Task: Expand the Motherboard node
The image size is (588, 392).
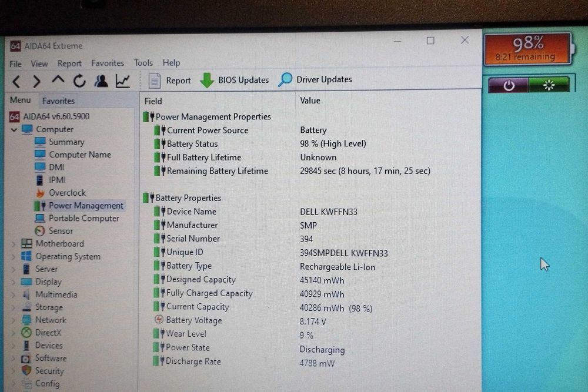Action: click(14, 244)
